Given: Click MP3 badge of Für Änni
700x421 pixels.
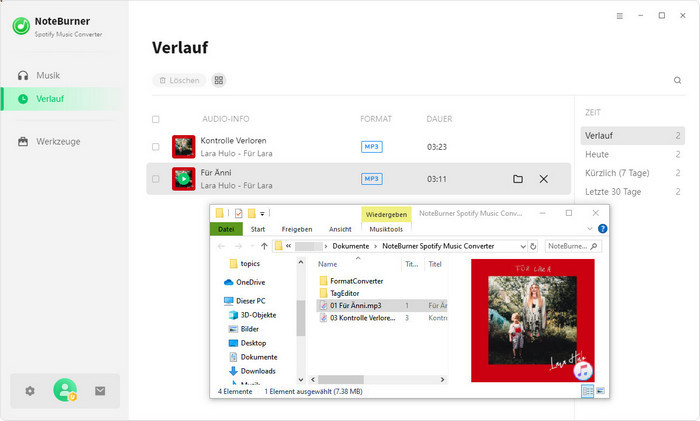Looking at the screenshot, I should pyautogui.click(x=371, y=179).
